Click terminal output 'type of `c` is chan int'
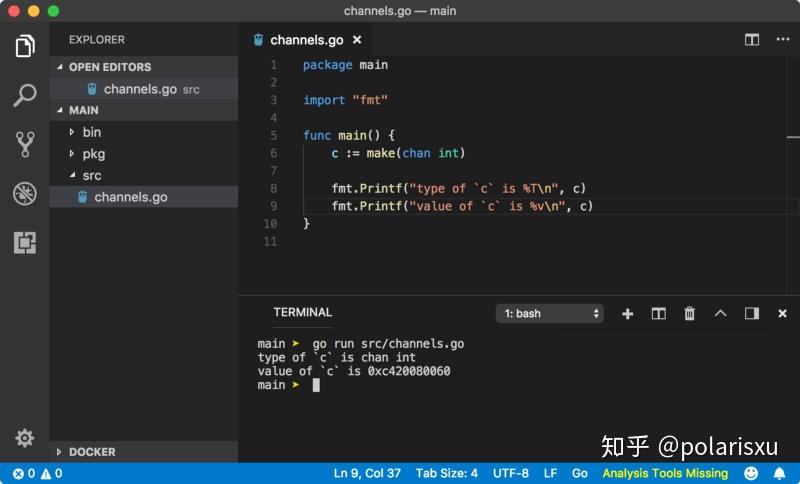This screenshot has height=484, width=800. click(x=337, y=358)
